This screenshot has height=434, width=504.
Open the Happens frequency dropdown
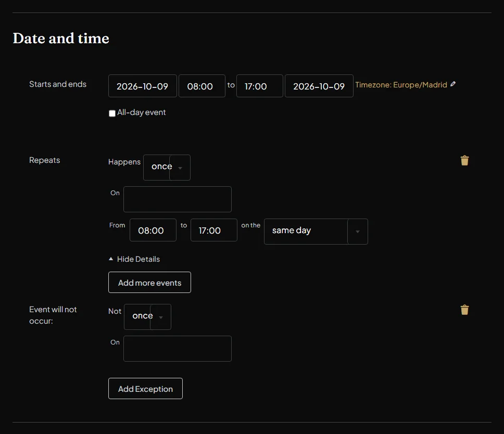pos(167,168)
